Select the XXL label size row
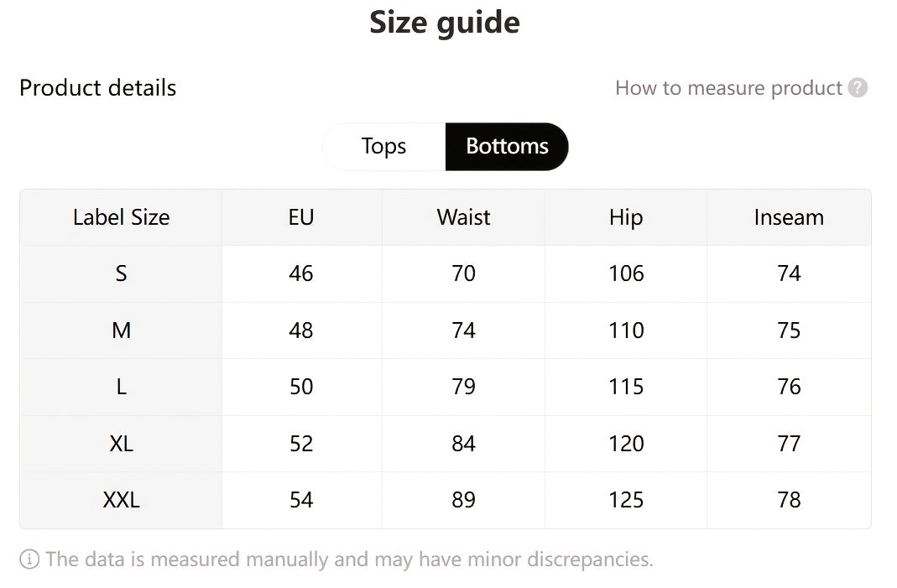This screenshot has width=897, height=588. coord(121,500)
